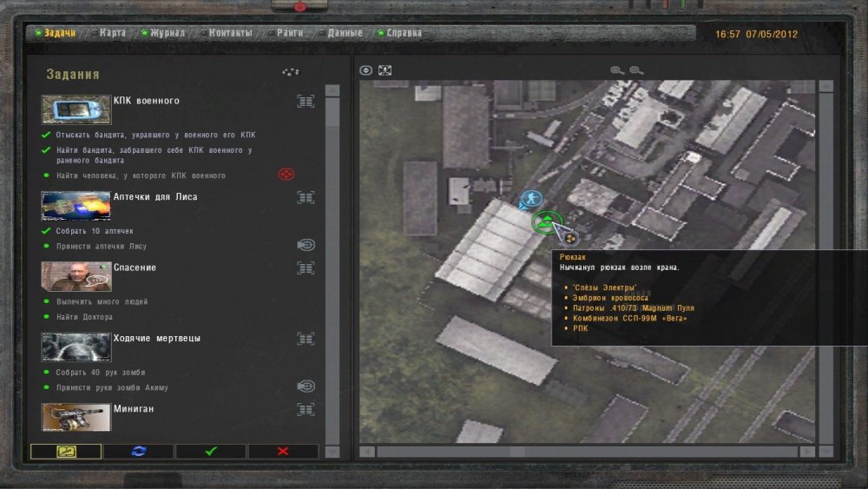Select the Ходячие мертвецы task image

tap(76, 347)
